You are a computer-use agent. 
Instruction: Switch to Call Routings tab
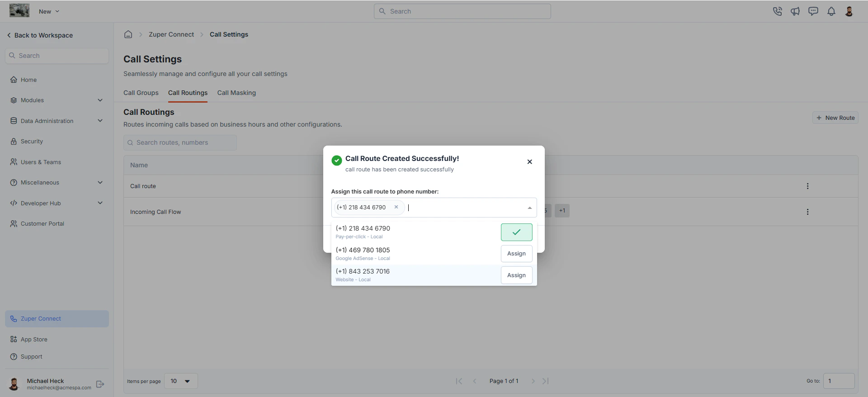188,93
